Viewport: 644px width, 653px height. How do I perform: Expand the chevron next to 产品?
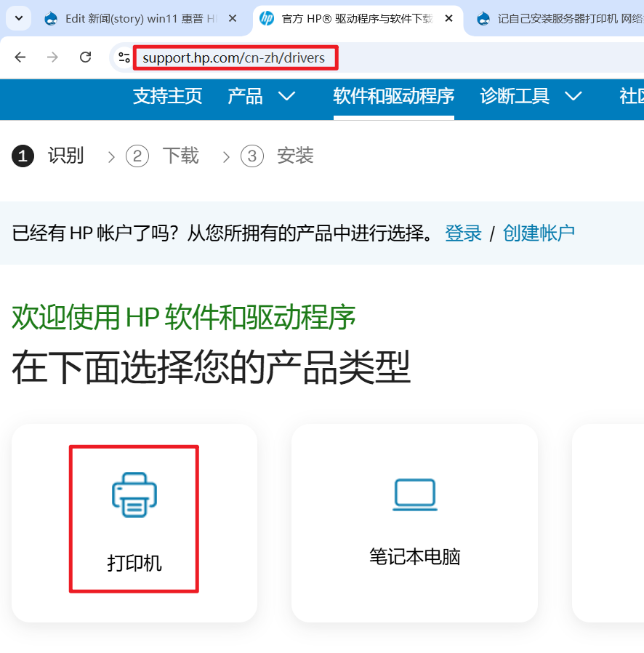click(287, 97)
